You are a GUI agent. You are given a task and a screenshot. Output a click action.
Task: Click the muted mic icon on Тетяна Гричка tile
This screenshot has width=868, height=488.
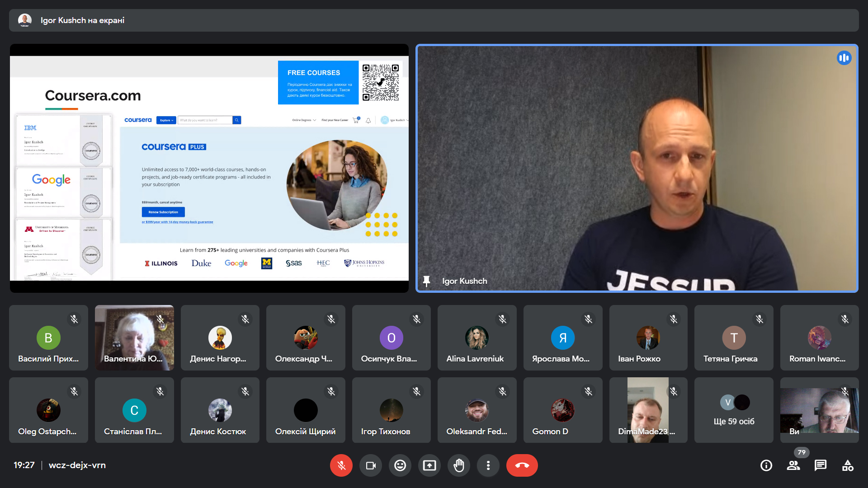pyautogui.click(x=759, y=319)
